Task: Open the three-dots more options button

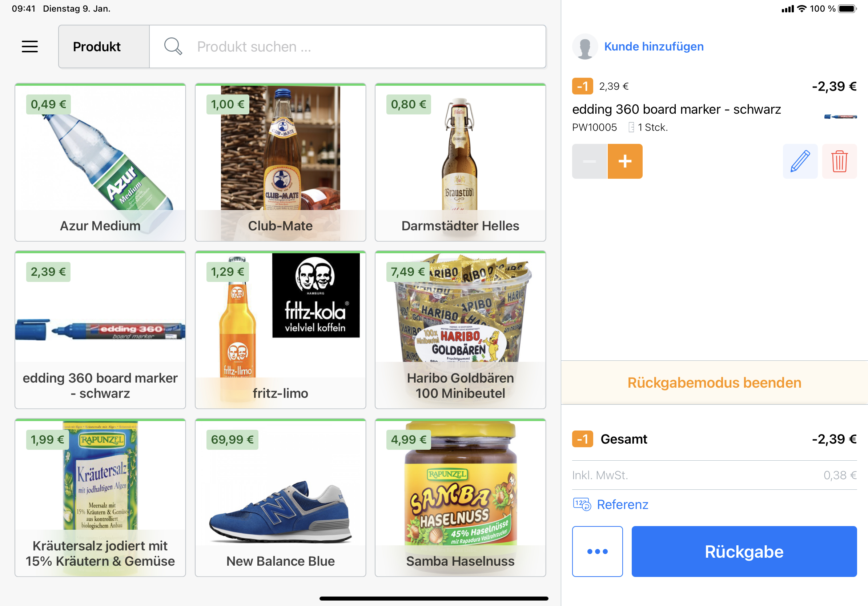Action: pos(597,551)
